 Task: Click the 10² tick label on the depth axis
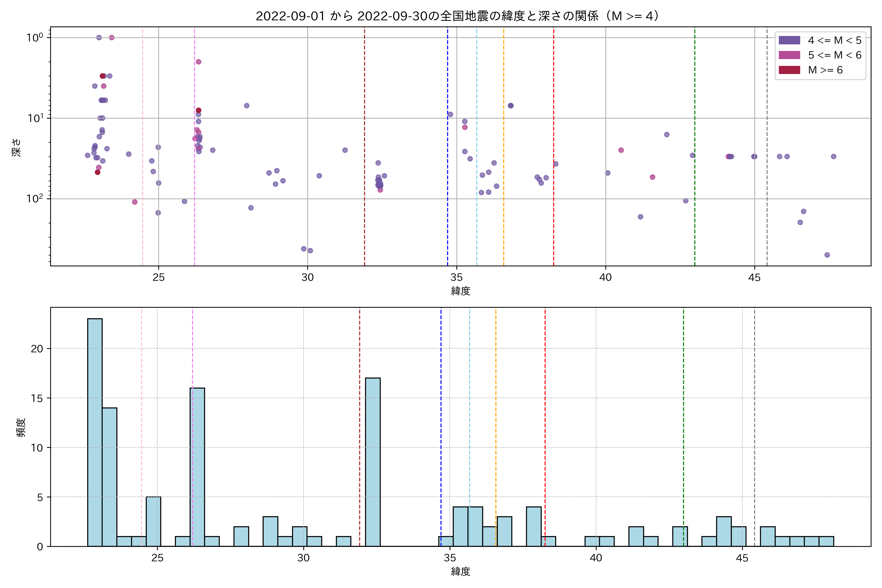pyautogui.click(x=35, y=198)
